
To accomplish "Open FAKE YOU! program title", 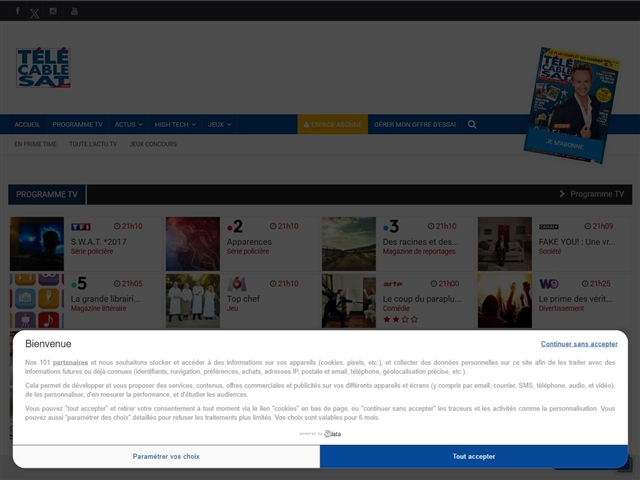I will (x=577, y=242).
